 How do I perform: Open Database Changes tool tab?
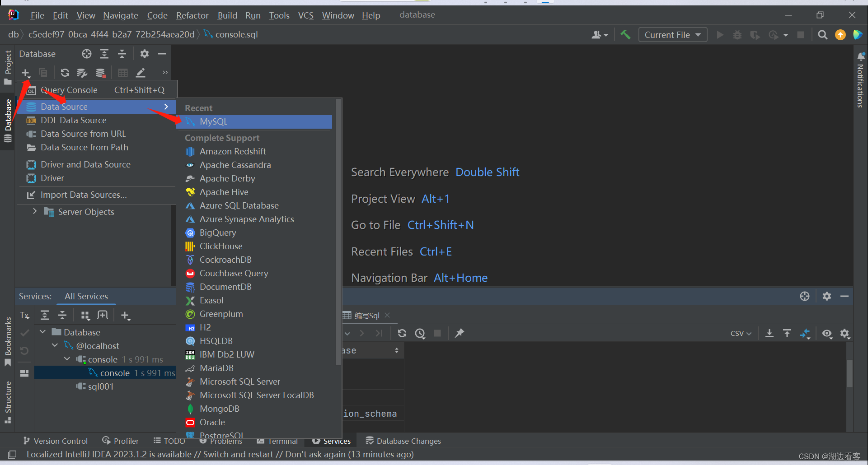(x=404, y=441)
